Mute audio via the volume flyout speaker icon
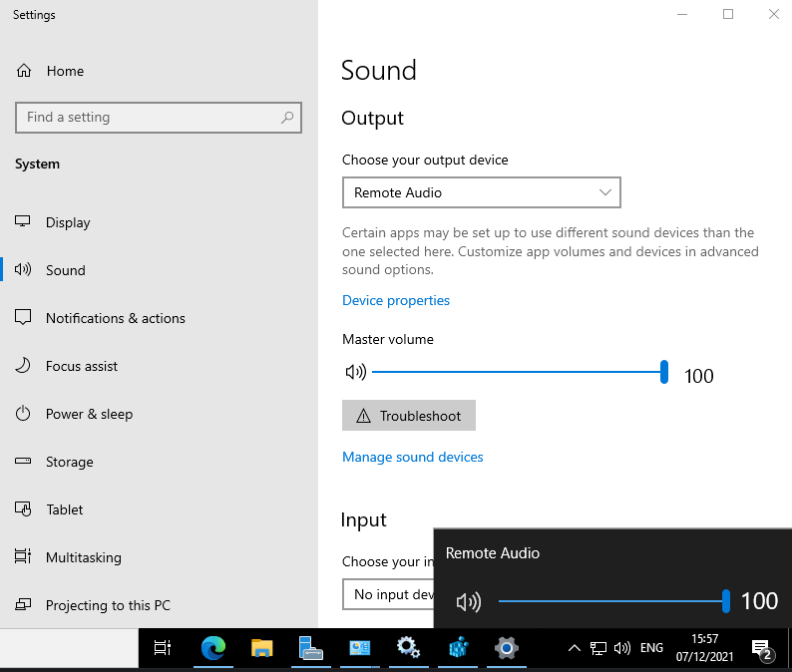Screen dimensions: 792x672 pos(468,601)
